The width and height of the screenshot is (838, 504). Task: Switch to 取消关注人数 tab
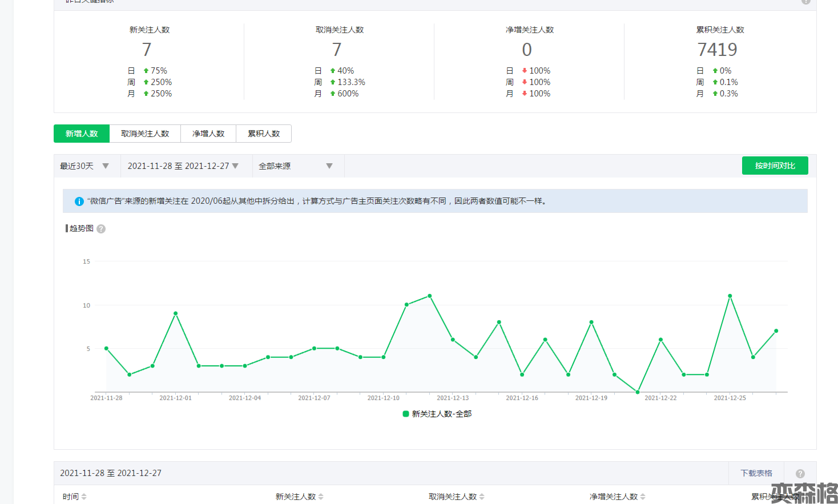click(x=145, y=134)
